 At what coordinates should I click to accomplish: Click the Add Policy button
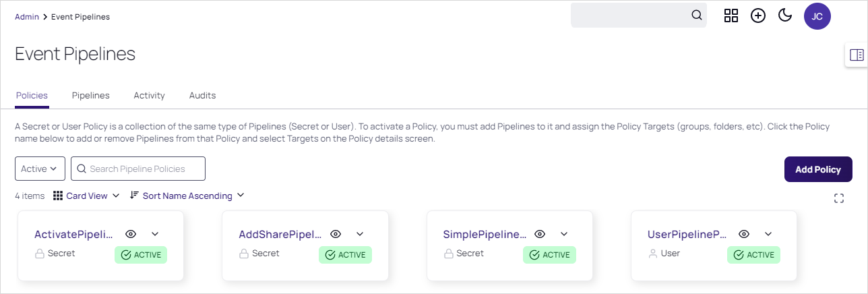tap(817, 169)
